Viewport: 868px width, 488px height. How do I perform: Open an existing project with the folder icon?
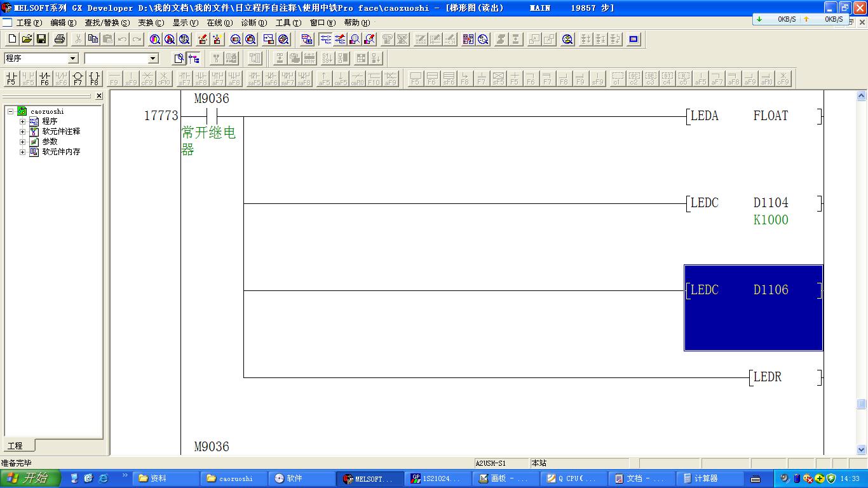[27, 39]
